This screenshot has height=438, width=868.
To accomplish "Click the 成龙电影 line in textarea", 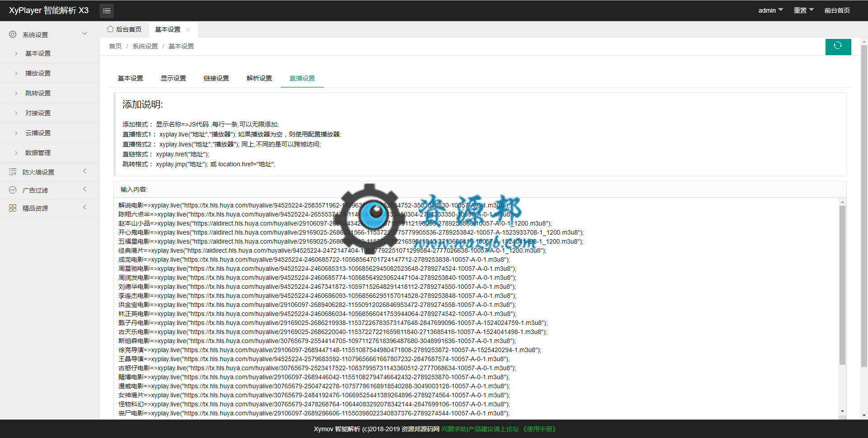I will [x=314, y=259].
